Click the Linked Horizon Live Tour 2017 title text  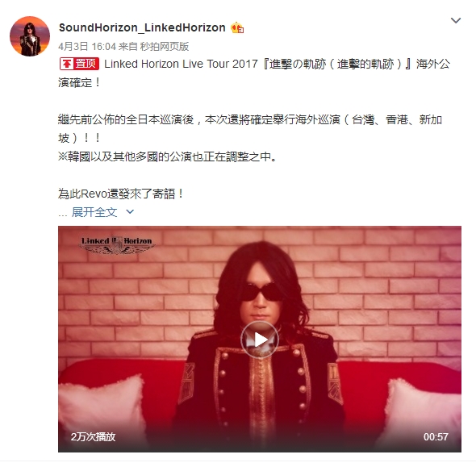pyautogui.click(x=181, y=64)
